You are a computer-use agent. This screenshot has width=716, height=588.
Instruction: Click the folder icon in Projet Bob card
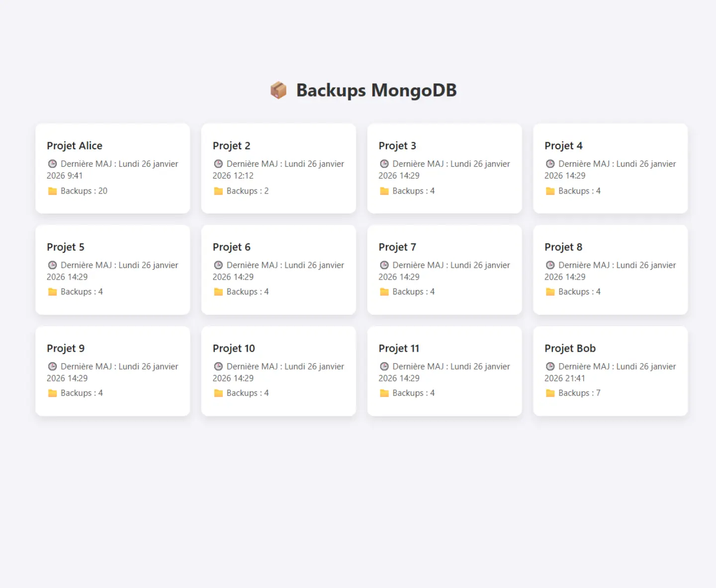[550, 393]
